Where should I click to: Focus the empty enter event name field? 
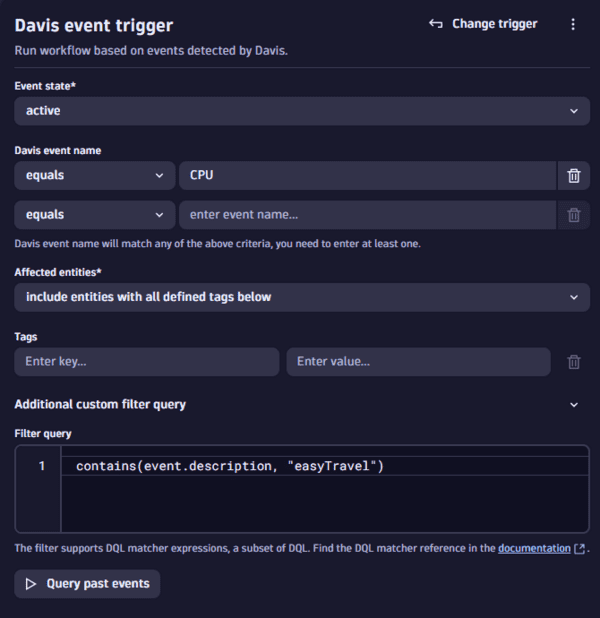366,214
